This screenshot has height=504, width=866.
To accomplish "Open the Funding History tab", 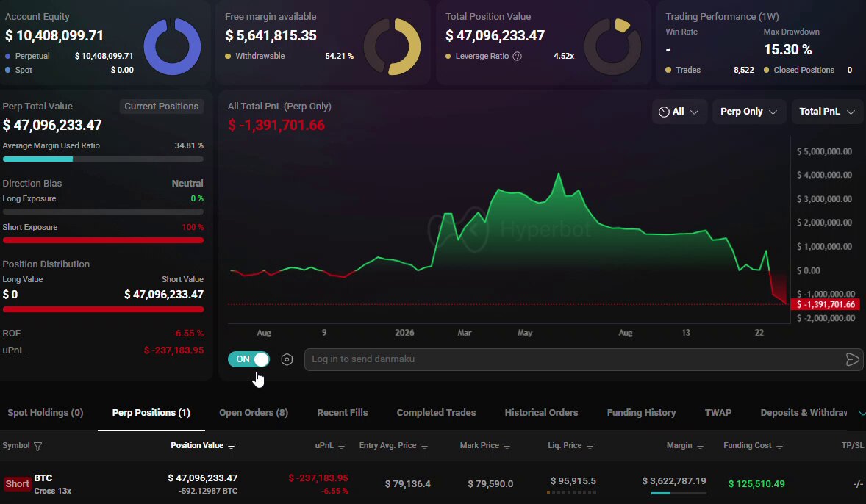I will pos(641,413).
